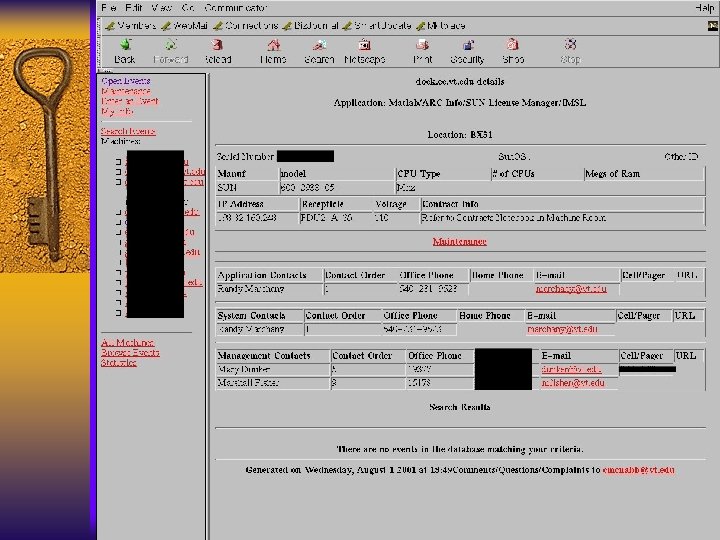The width and height of the screenshot is (720, 540).
Task: Open the Statistics sidebar link
Action: point(118,363)
